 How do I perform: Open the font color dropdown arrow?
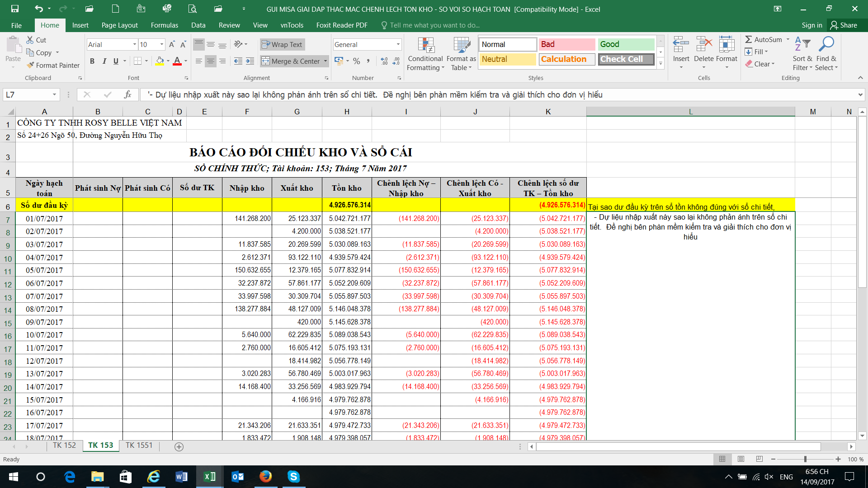coord(186,61)
